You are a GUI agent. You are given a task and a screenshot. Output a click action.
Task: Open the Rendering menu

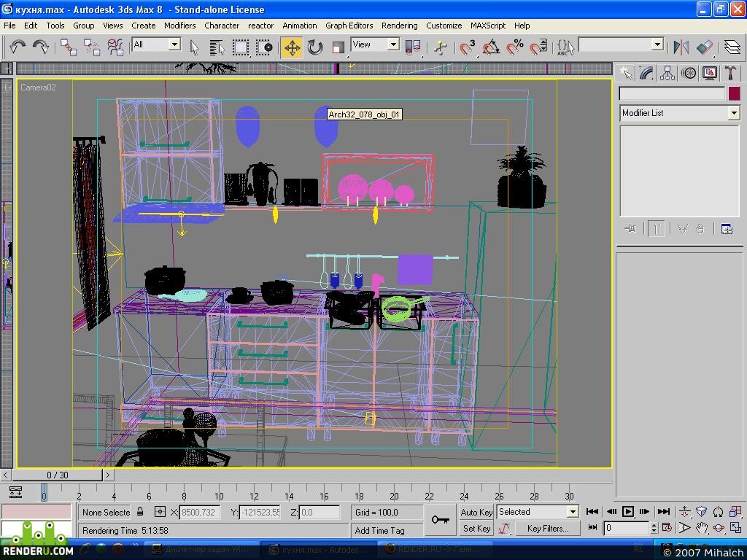[x=399, y=26]
